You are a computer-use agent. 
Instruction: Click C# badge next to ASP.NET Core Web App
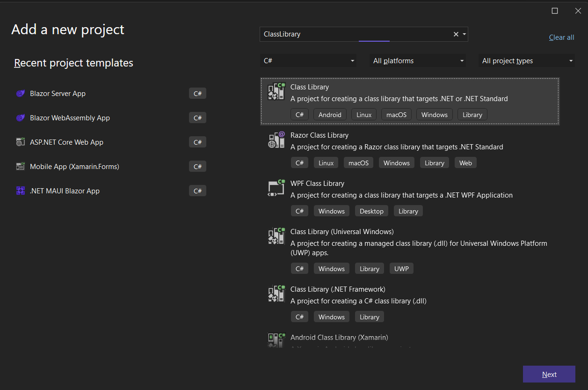click(197, 142)
